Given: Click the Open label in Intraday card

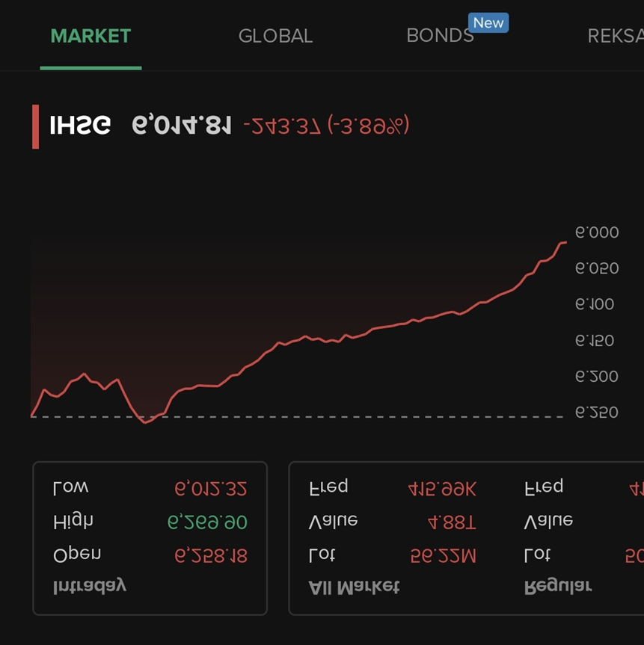Looking at the screenshot, I should click(77, 555).
